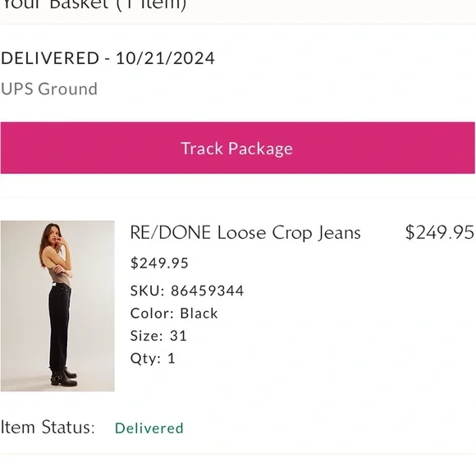Screen dimensions: 476x476
Task: Click the $249.95 total at right
Action: tap(440, 232)
